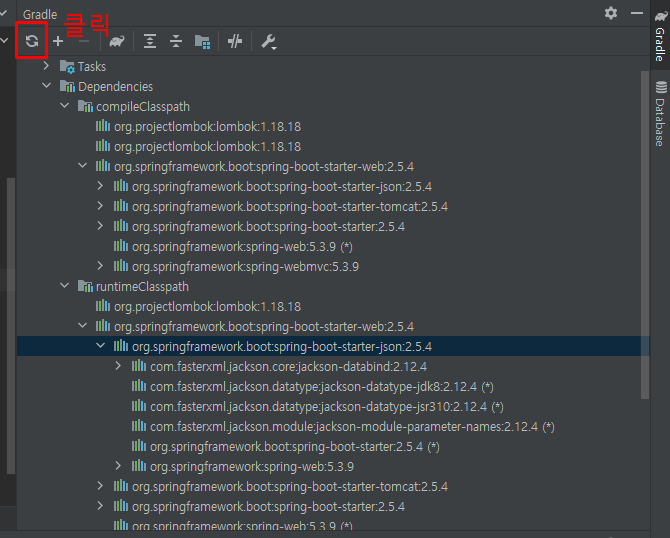Open Build Tool Settings wrench icon
670x538 pixels.
(269, 41)
